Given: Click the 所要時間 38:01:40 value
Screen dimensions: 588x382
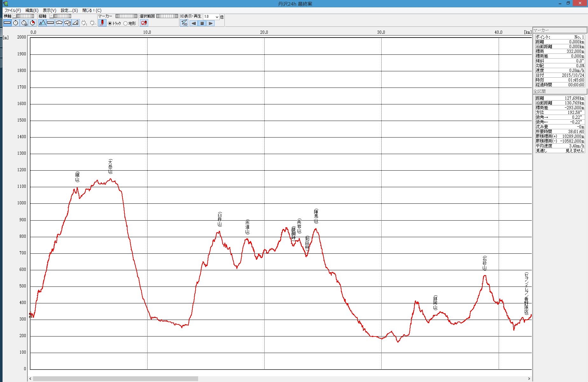Looking at the screenshot, I should click(576, 131).
